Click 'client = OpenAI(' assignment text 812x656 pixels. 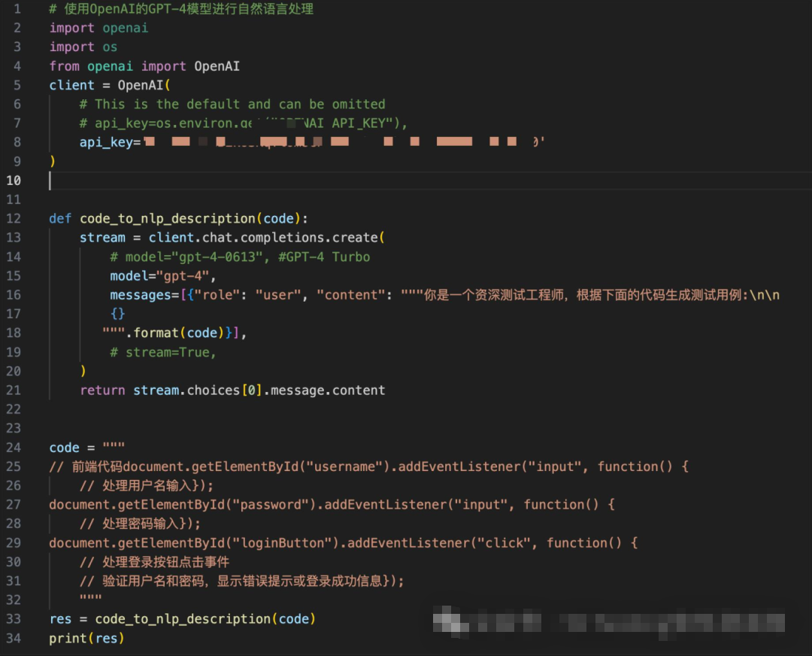pyautogui.click(x=110, y=85)
